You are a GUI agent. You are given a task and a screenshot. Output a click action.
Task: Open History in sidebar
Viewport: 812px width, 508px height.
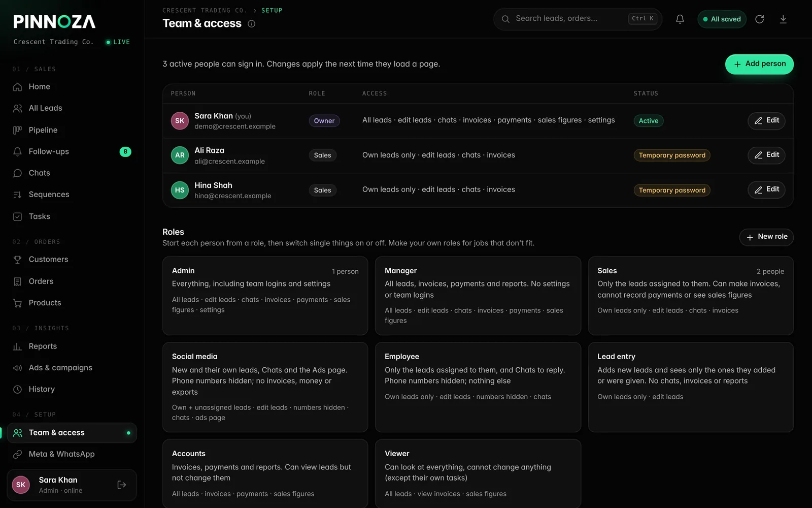tap(72, 389)
